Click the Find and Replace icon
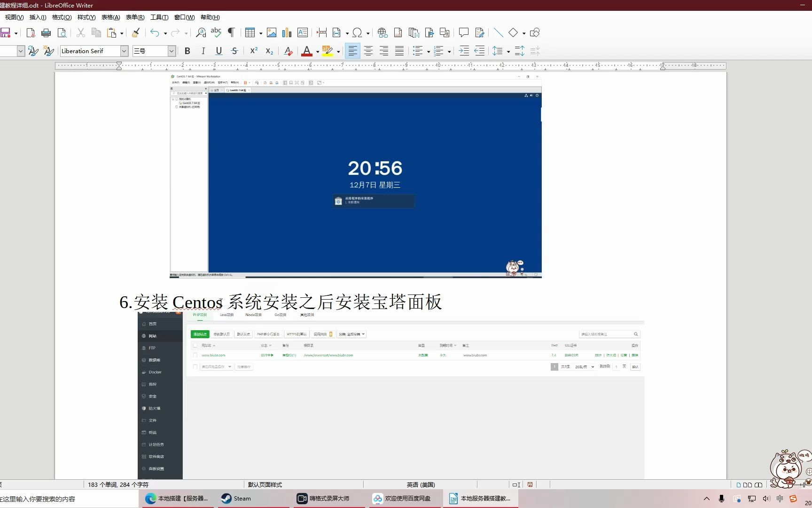The image size is (812, 508). [x=201, y=32]
